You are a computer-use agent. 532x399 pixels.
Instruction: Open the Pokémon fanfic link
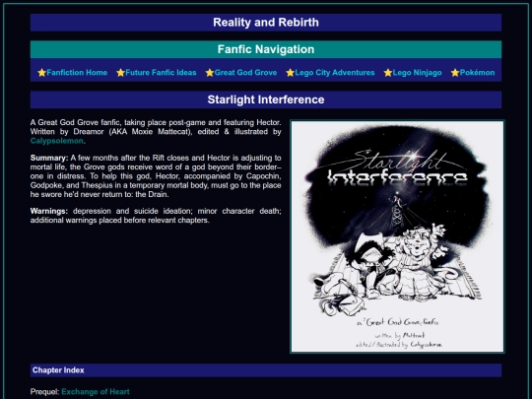coord(477,73)
